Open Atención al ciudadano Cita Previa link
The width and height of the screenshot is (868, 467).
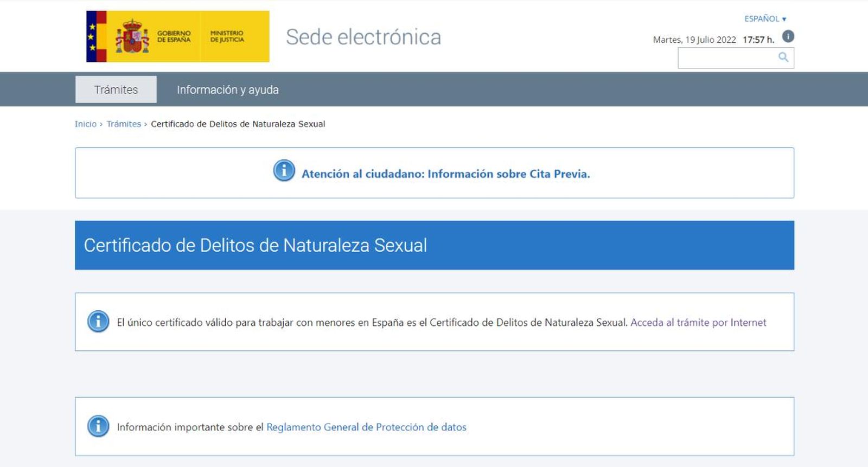click(x=446, y=174)
